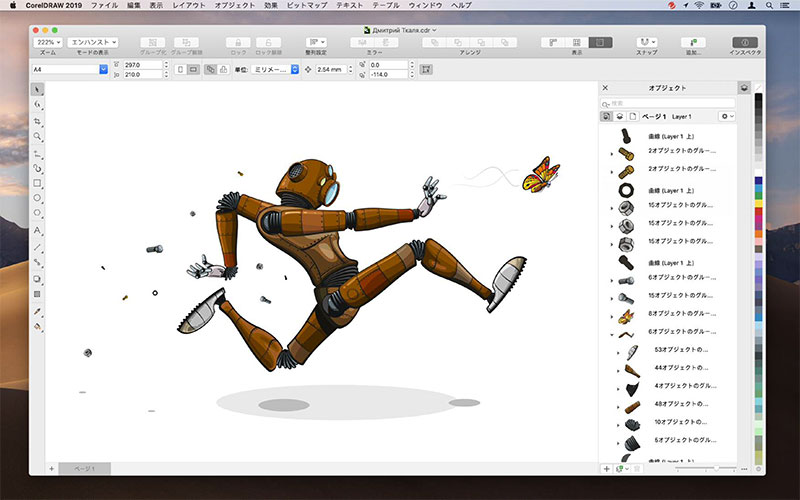Open the エンハンスト view mode dropdown
This screenshot has height=500, width=800.
pos(93,42)
